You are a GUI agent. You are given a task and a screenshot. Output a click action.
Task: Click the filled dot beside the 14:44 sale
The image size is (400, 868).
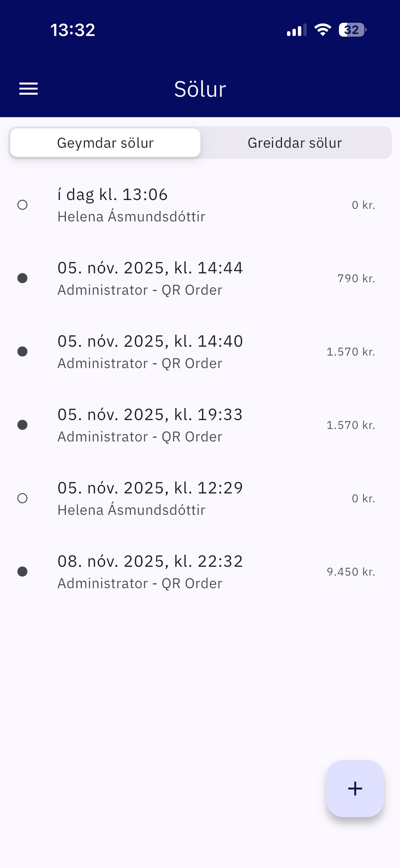tap(22, 278)
